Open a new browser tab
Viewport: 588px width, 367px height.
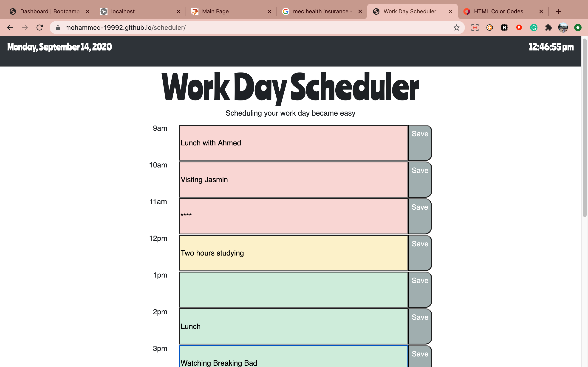(x=559, y=11)
